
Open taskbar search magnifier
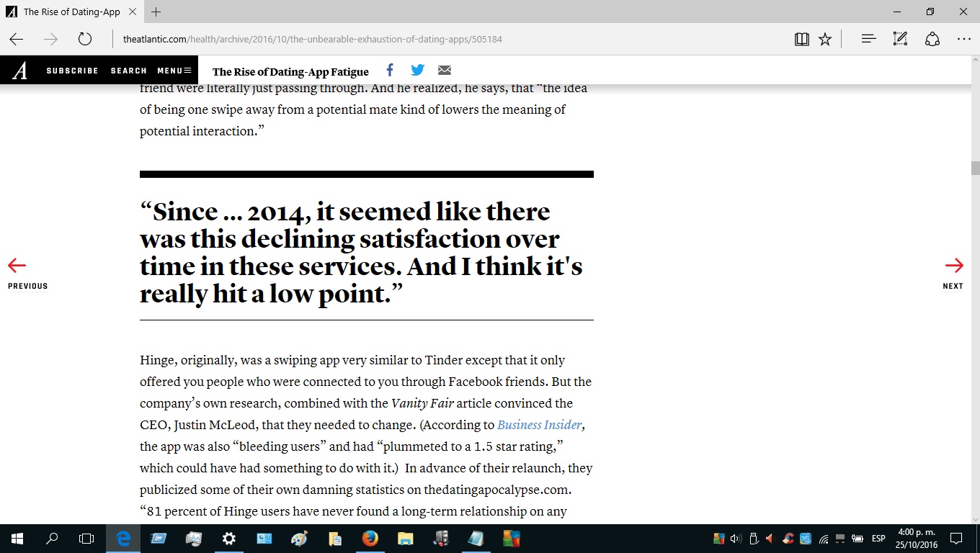(52, 539)
